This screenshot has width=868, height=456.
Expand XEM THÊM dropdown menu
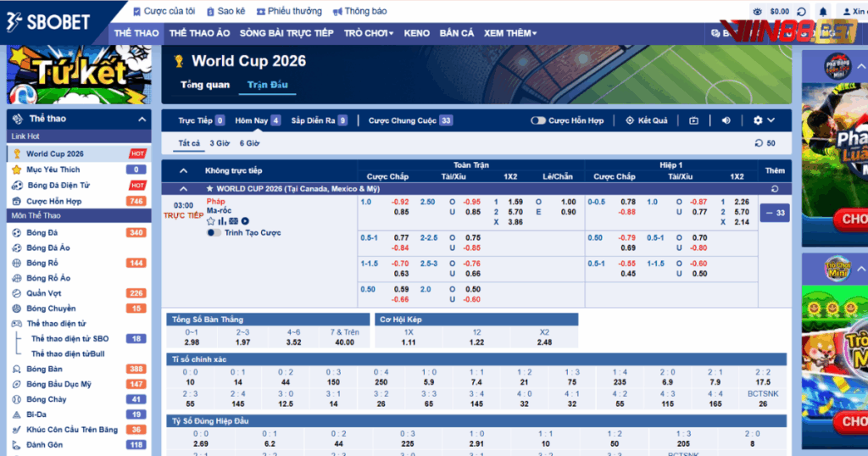click(510, 33)
